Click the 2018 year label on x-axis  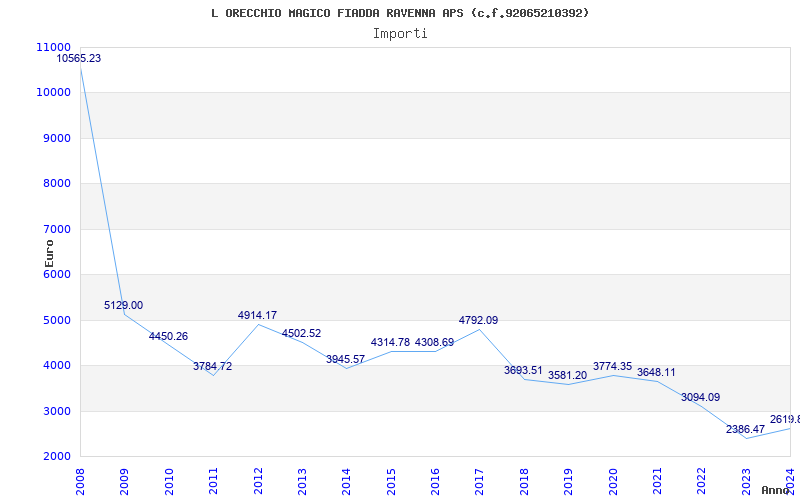point(524,481)
